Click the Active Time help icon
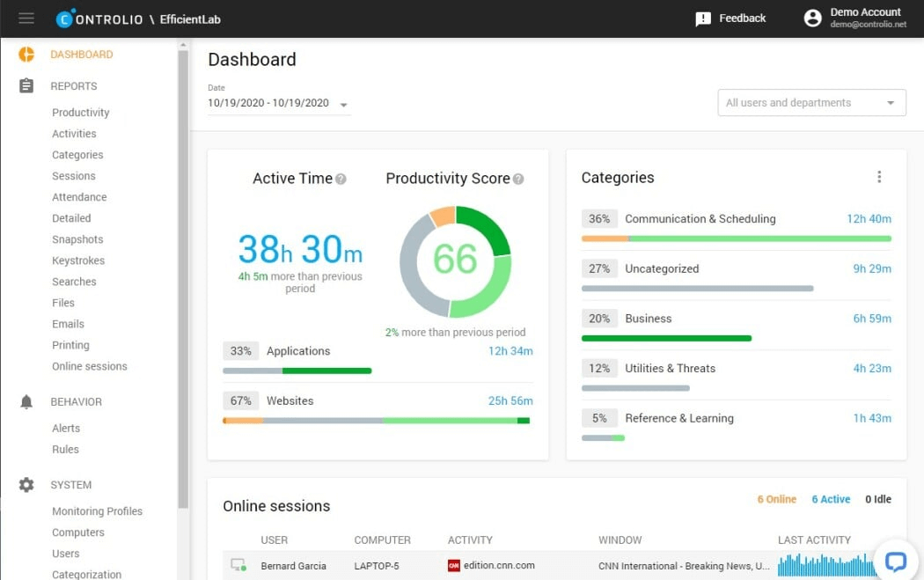Image resolution: width=924 pixels, height=580 pixels. click(341, 179)
